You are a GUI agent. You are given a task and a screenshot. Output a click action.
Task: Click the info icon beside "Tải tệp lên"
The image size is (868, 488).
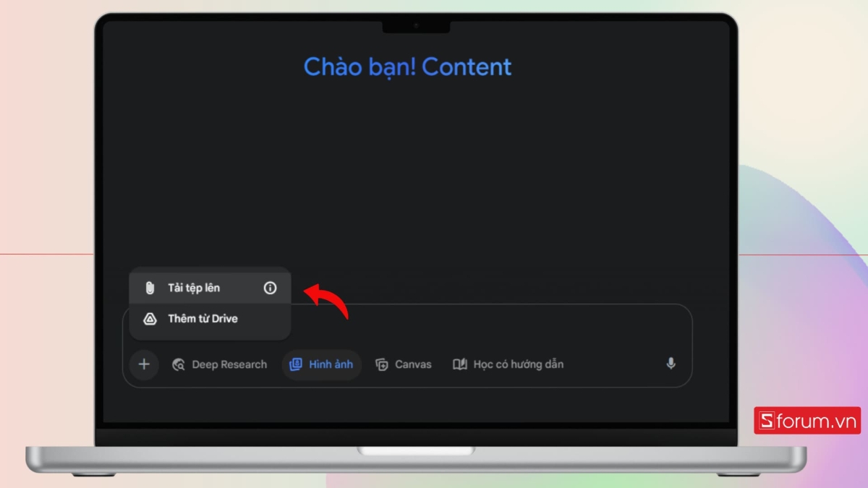(x=270, y=288)
